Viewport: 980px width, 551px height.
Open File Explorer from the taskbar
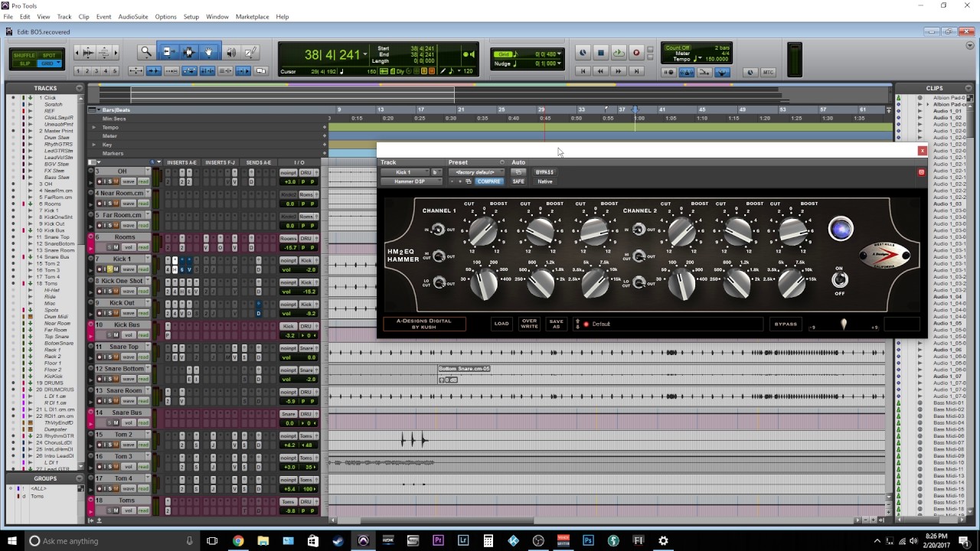click(263, 540)
